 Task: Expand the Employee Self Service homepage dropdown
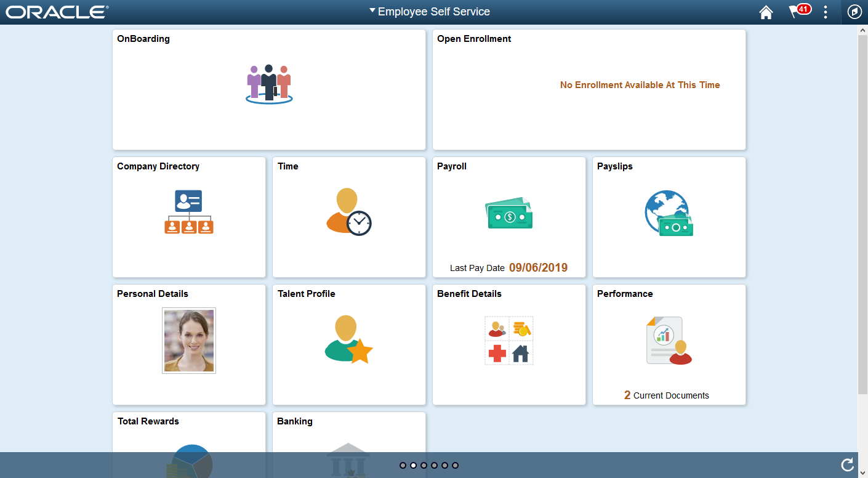(x=429, y=12)
